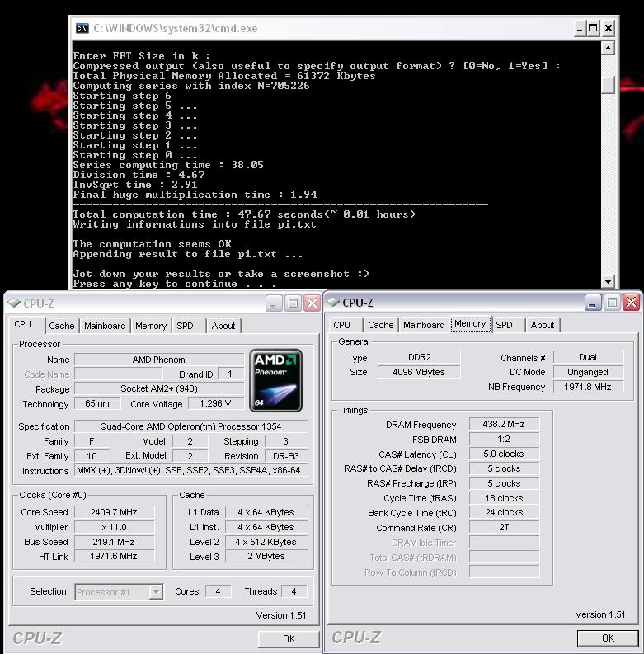Click the right CPU-Z window title icon
The width and height of the screenshot is (644, 654).
tap(333, 302)
